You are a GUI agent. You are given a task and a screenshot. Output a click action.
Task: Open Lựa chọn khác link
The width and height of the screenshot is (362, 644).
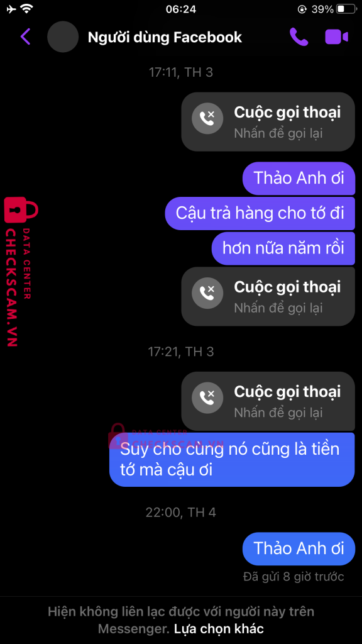(x=219, y=628)
